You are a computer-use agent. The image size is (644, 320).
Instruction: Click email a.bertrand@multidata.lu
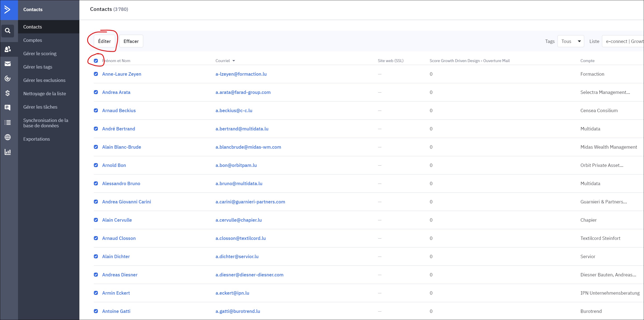(242, 129)
